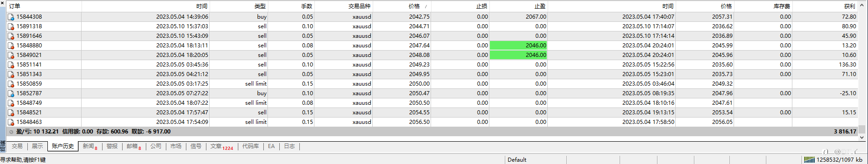Sort by the 获利 column header
The height and width of the screenshot is (164, 868).
(825, 6)
